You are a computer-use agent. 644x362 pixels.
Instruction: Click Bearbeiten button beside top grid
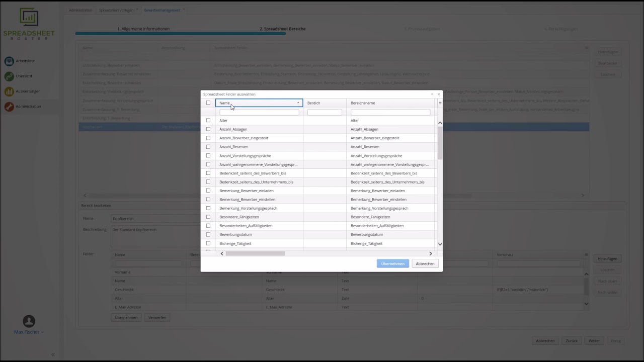pyautogui.click(x=607, y=63)
